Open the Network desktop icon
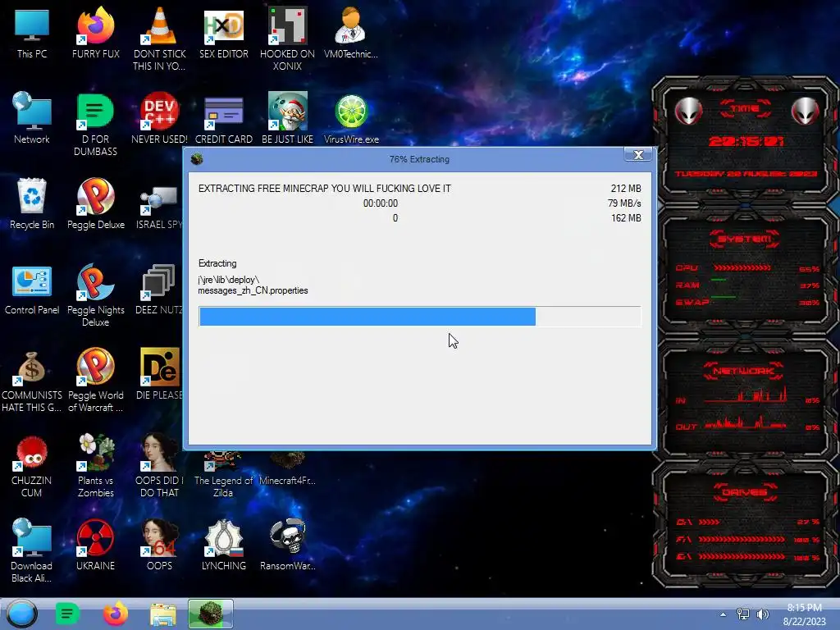 coord(32,118)
